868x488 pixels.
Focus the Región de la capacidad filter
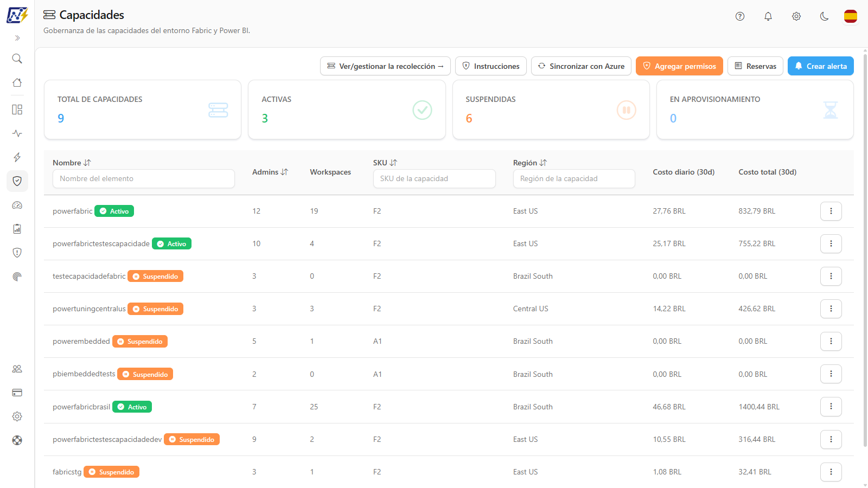[x=574, y=179]
